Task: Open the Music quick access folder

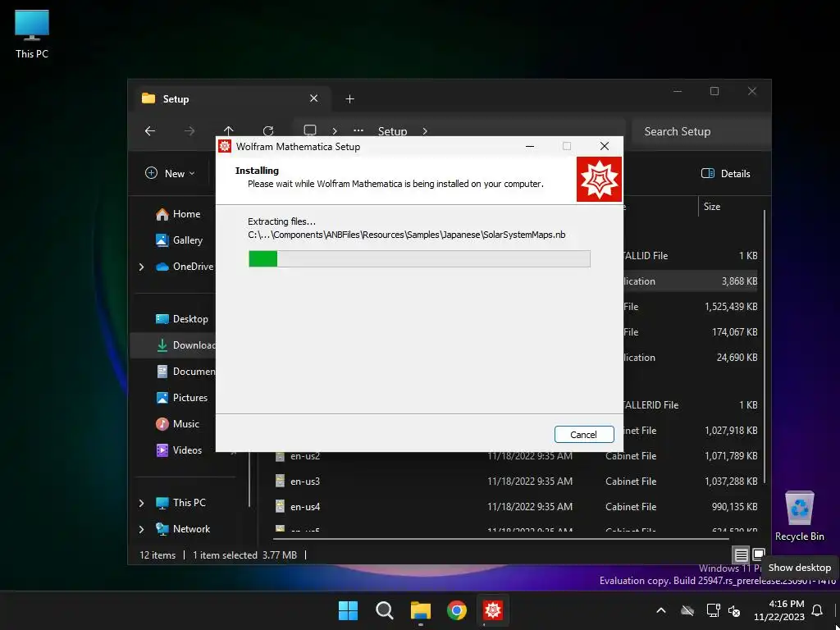Action: (177, 424)
